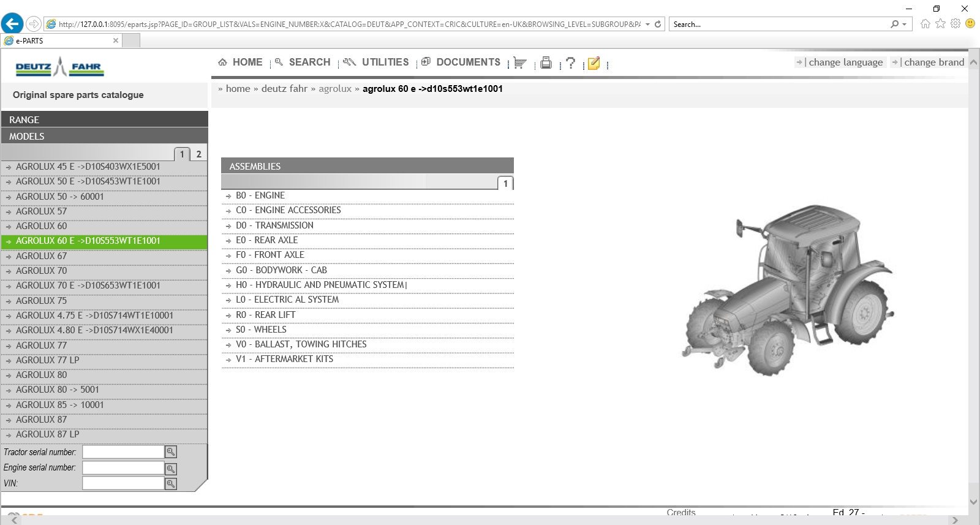Image resolution: width=980 pixels, height=525 pixels.
Task: Open the browser home icon
Action: click(925, 24)
